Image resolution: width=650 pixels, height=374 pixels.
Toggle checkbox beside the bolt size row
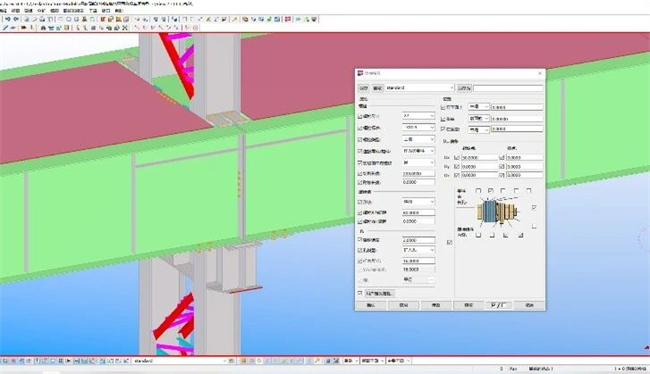(x=360, y=117)
